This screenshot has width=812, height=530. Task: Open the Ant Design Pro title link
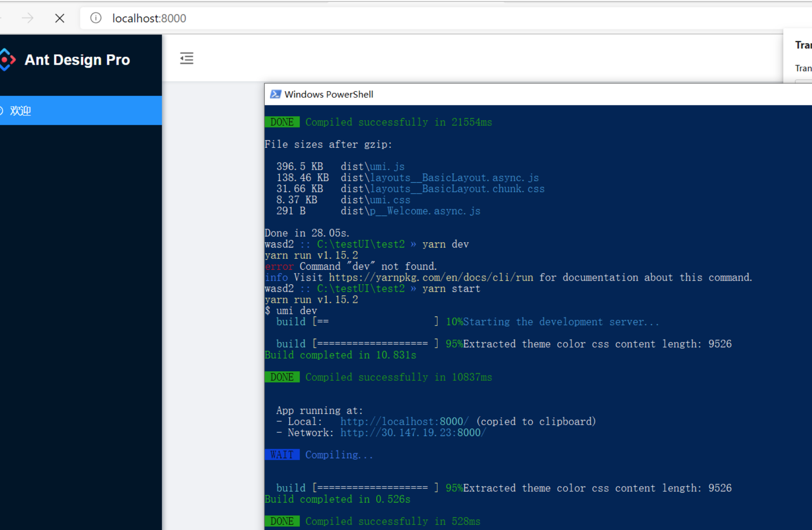pos(77,60)
